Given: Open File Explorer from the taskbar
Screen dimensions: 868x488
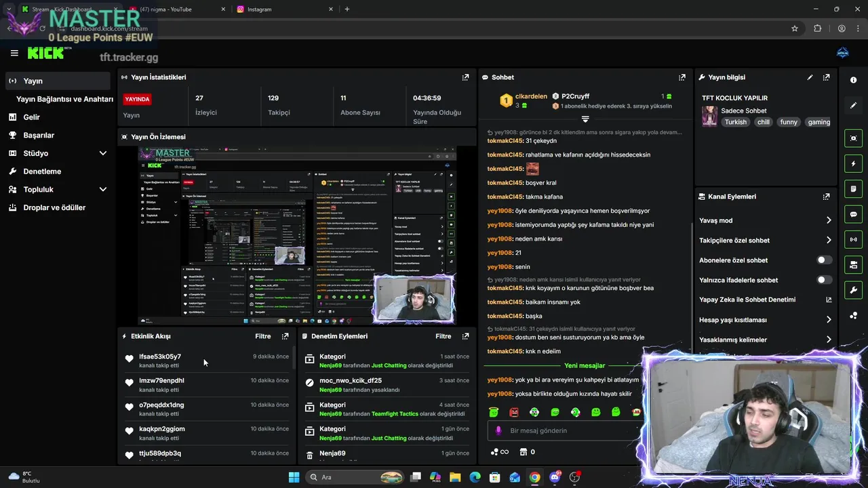Looking at the screenshot, I should click(x=455, y=477).
